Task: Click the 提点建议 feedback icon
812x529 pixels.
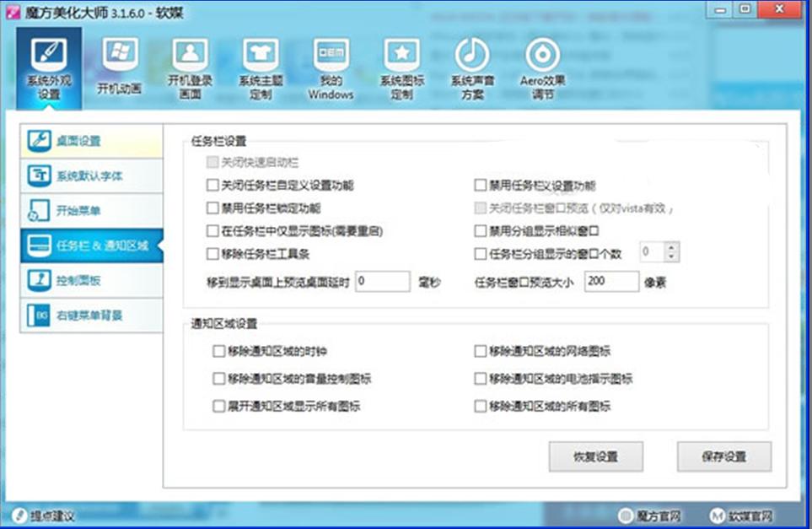Action: click(x=19, y=515)
